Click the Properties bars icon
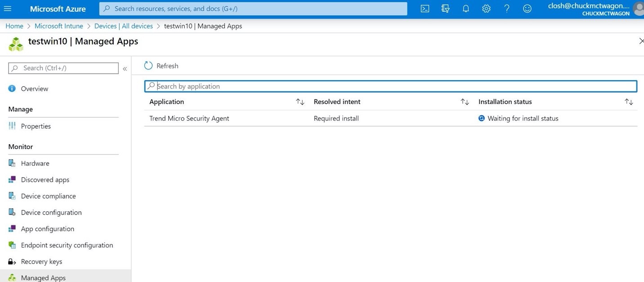 tap(12, 126)
